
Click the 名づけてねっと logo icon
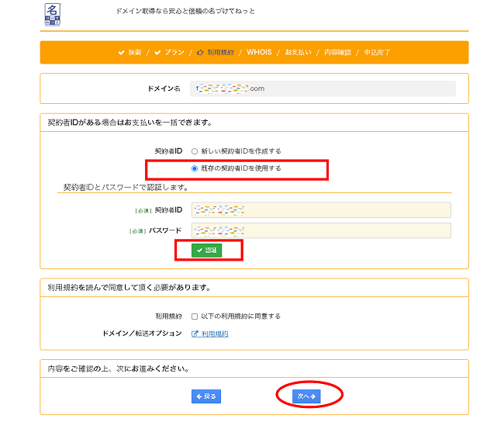click(53, 15)
